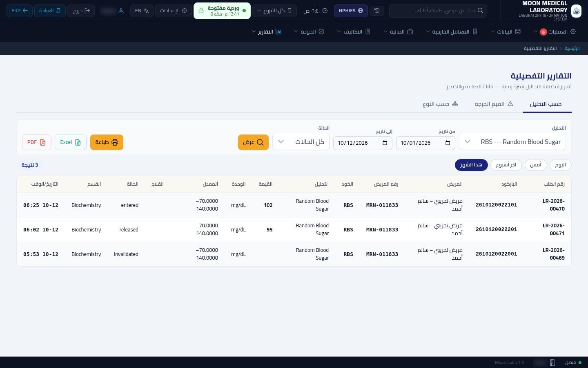Switch to القيم الحرجة tab
588x368 pixels.
coord(493,104)
